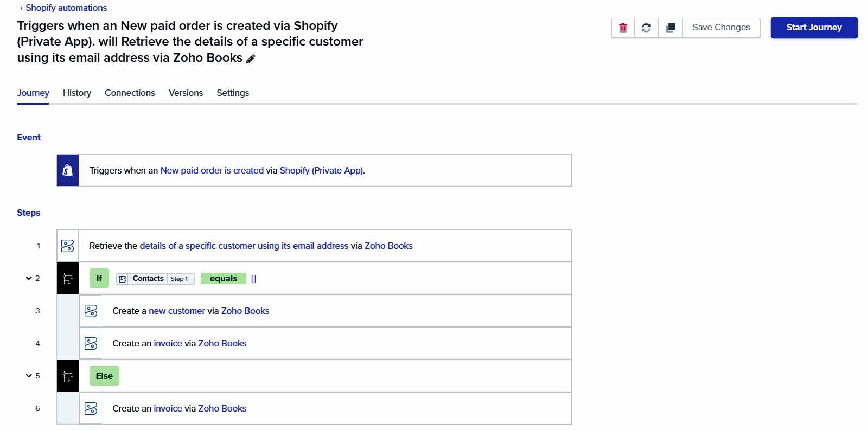Screen dimensions: 868x430
Task: Click the Contacts Step 1 condition chip
Action: 155,279
